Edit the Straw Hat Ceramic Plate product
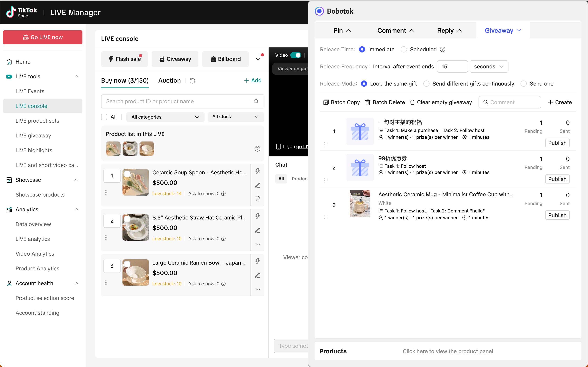Screen dimensions: 588x367 tap(257, 230)
